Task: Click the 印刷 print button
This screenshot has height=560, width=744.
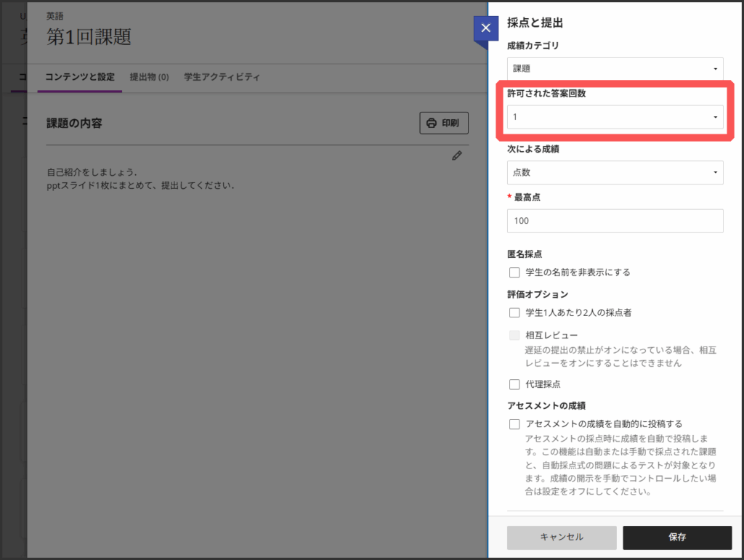Action: (444, 123)
